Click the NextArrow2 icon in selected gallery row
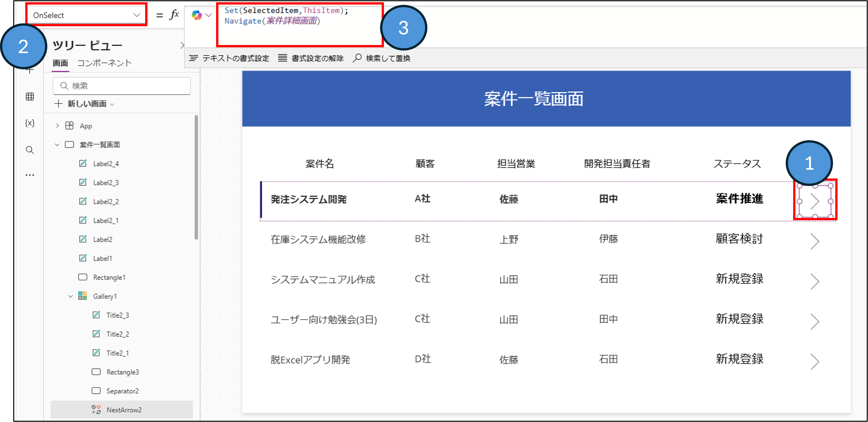This screenshot has height=422, width=868. click(x=815, y=201)
